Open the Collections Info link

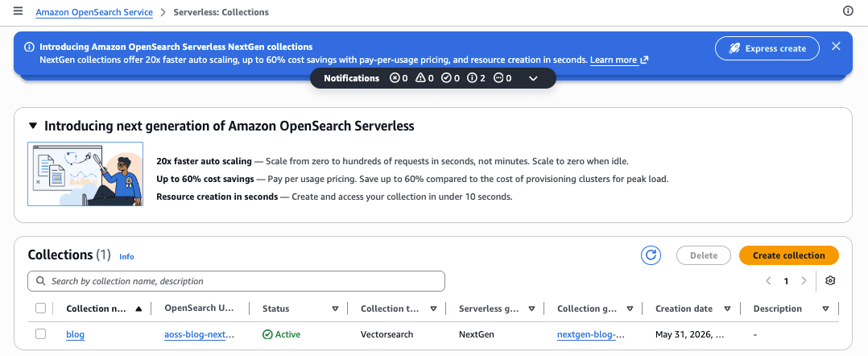pos(126,257)
